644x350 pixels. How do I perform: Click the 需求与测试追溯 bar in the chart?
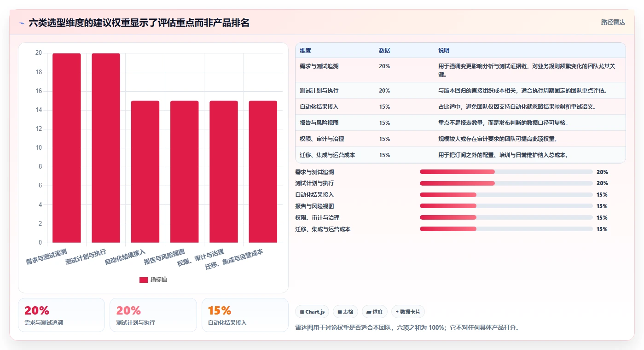pos(67,148)
